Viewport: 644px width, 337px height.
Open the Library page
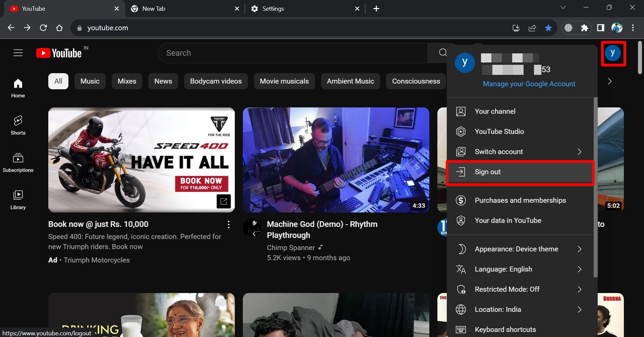click(18, 199)
